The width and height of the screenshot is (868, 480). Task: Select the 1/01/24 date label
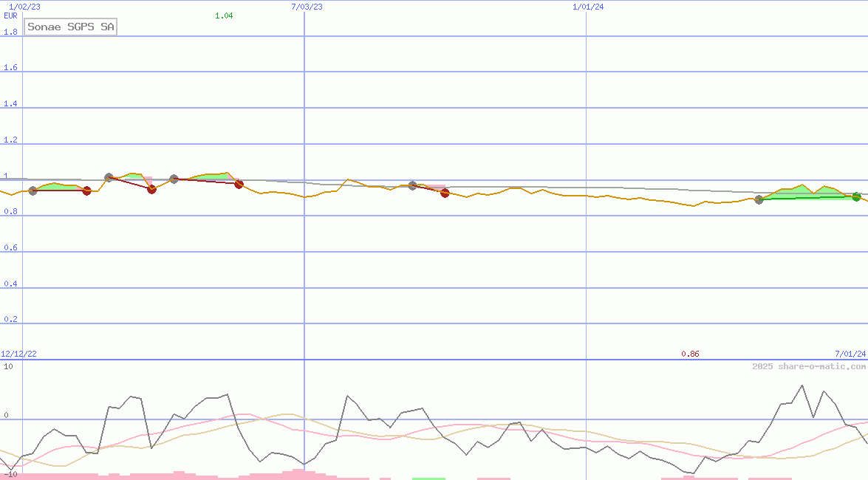(588, 7)
